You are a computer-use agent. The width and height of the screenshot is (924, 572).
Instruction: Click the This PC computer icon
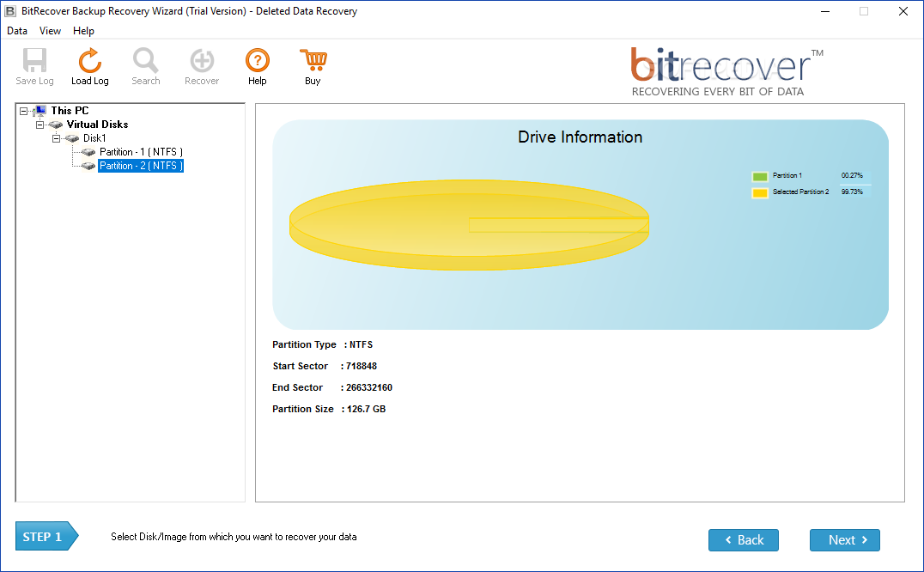40,110
